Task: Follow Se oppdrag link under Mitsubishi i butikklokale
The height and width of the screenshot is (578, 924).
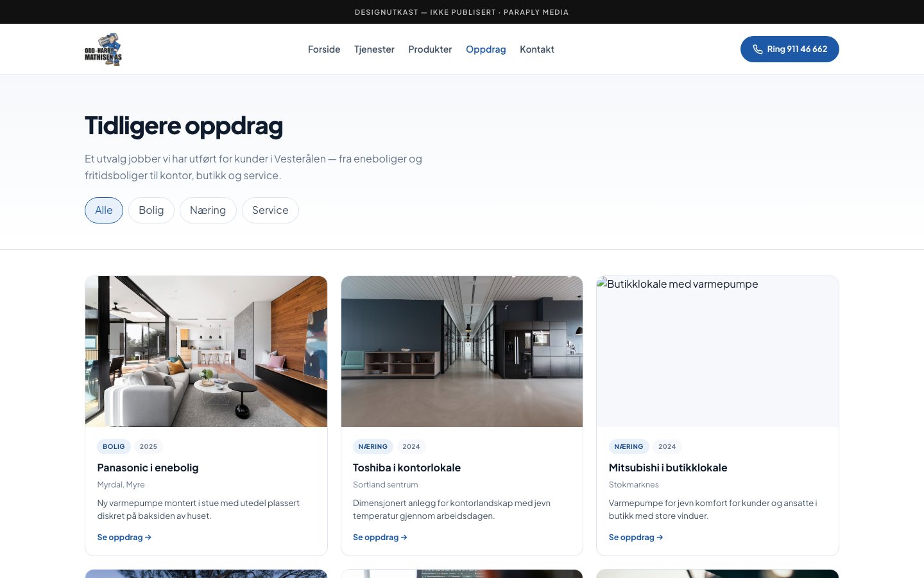Action: pyautogui.click(x=636, y=537)
